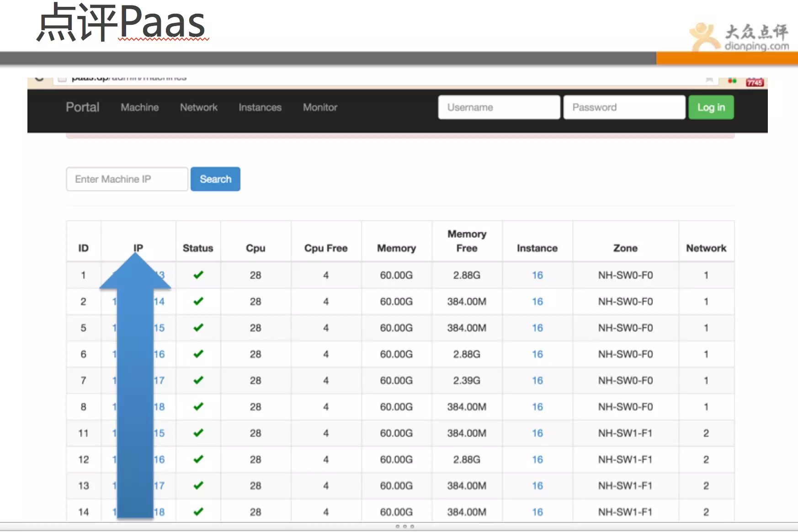Open instance count link 16 for machine ID 14
Screen dimensions: 798x532
pyautogui.click(x=537, y=512)
